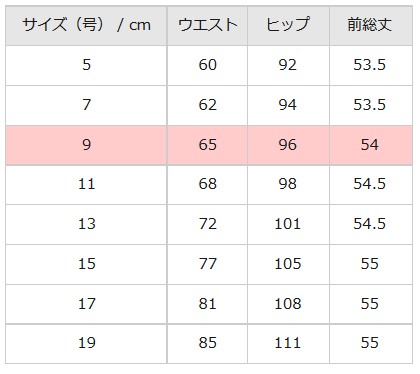Viewport: 420px width, 374px height.
Task: Click size 7 row label
Action: (86, 105)
